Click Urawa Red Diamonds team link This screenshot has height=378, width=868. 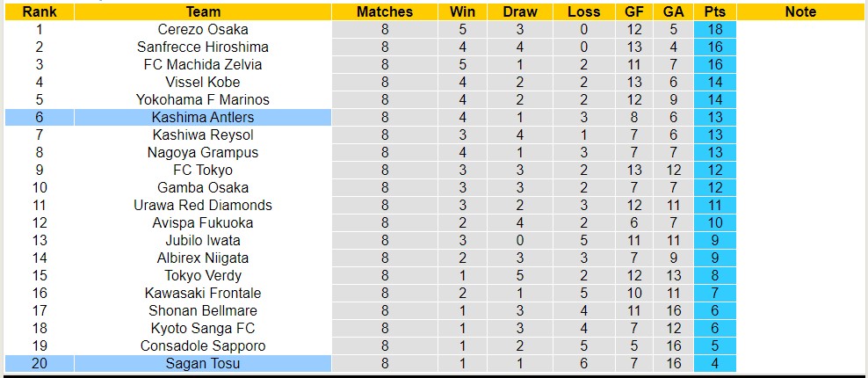(x=203, y=205)
